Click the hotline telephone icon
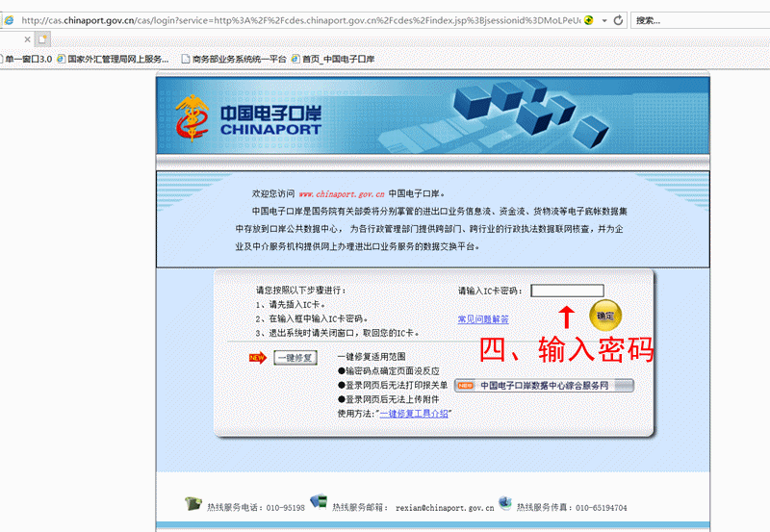 point(192,504)
